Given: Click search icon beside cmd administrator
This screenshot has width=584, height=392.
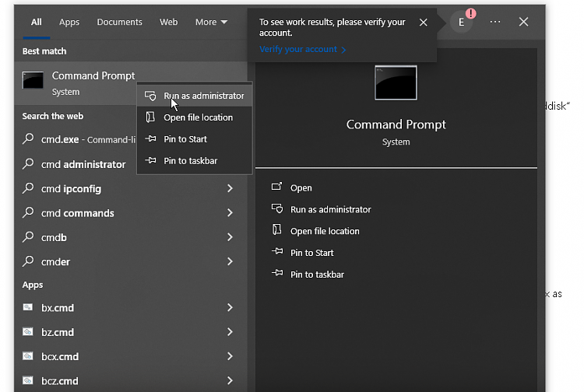Looking at the screenshot, I should tap(28, 163).
